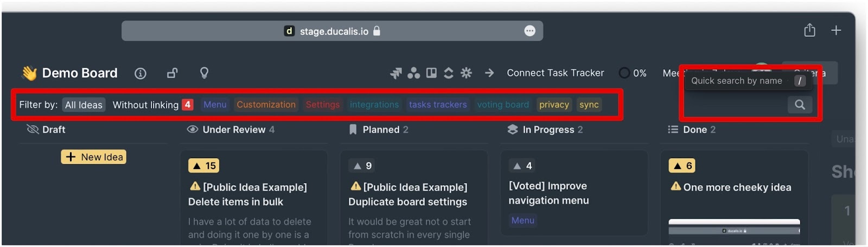The width and height of the screenshot is (868, 247).
Task: Click the Asana three-dots tracker icon
Action: coord(413,73)
